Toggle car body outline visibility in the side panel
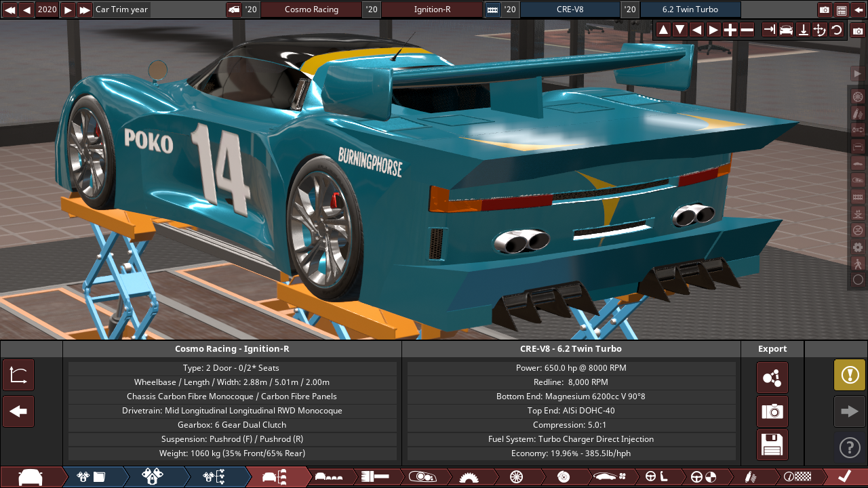This screenshot has height=488, width=868. coord(857,146)
